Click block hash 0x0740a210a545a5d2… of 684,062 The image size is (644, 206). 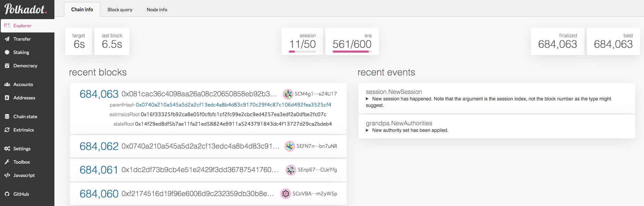(x=201, y=146)
